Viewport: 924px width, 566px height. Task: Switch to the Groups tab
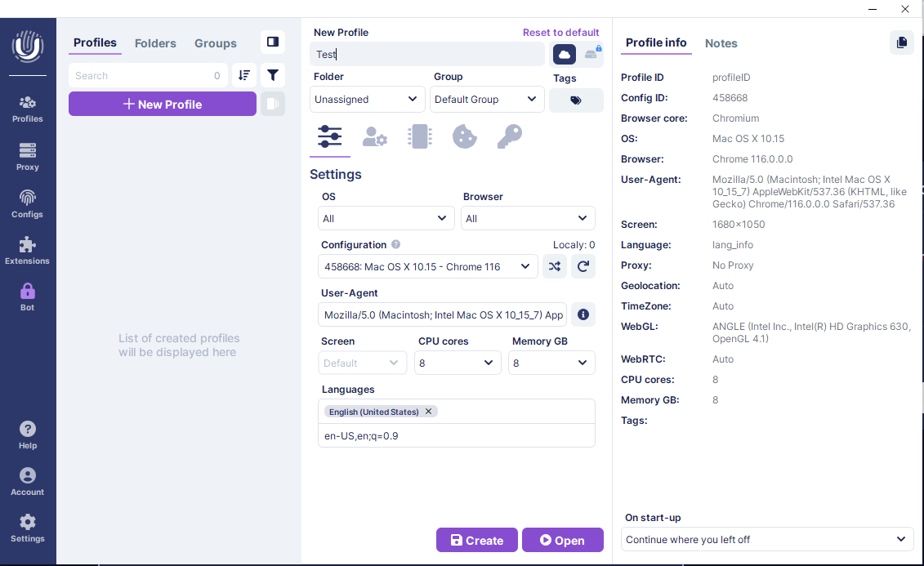click(216, 43)
